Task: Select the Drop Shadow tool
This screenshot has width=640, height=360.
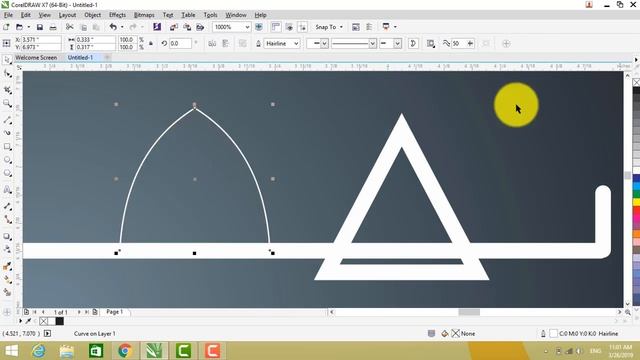Action: pos(7,236)
